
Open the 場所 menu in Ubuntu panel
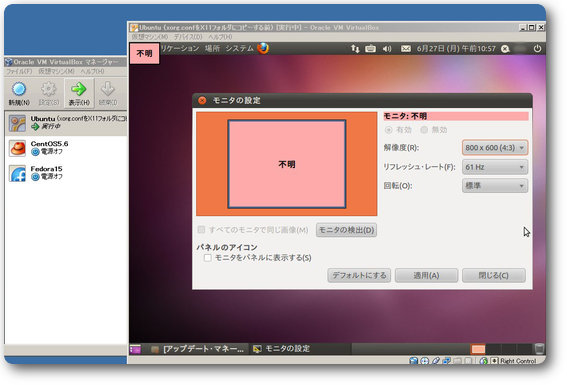(x=212, y=48)
